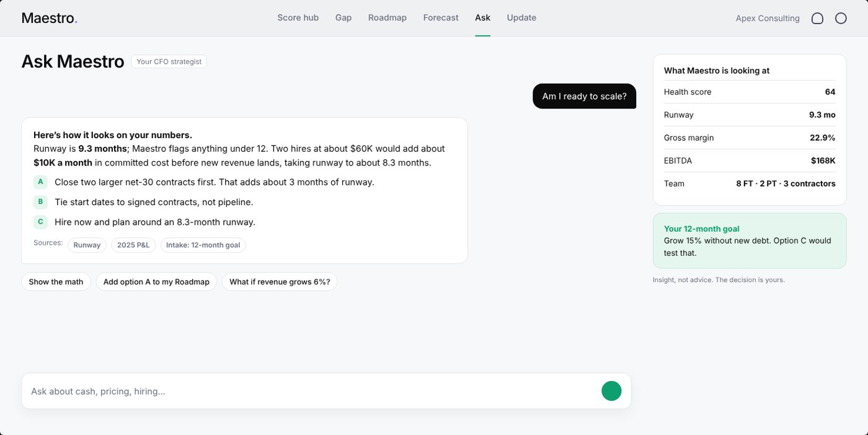Viewport: 868px width, 435px height.
Task: Open the circle profile icon in header
Action: [841, 19]
